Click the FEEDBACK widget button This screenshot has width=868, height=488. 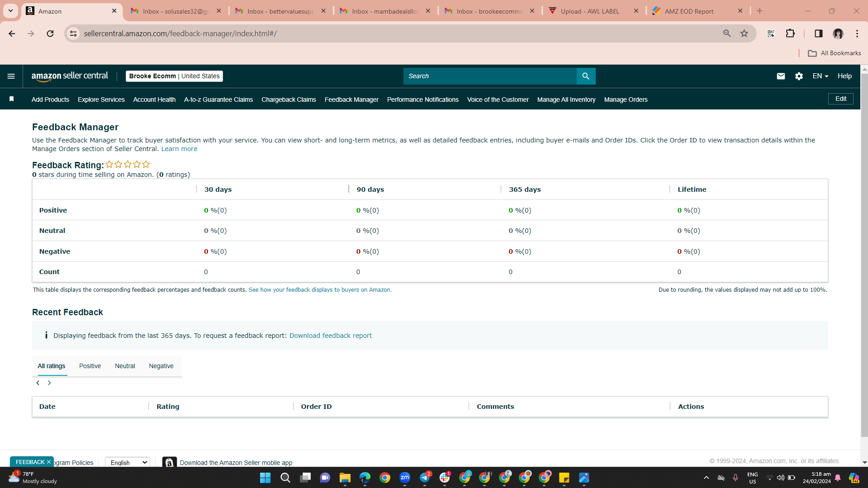[x=30, y=462]
